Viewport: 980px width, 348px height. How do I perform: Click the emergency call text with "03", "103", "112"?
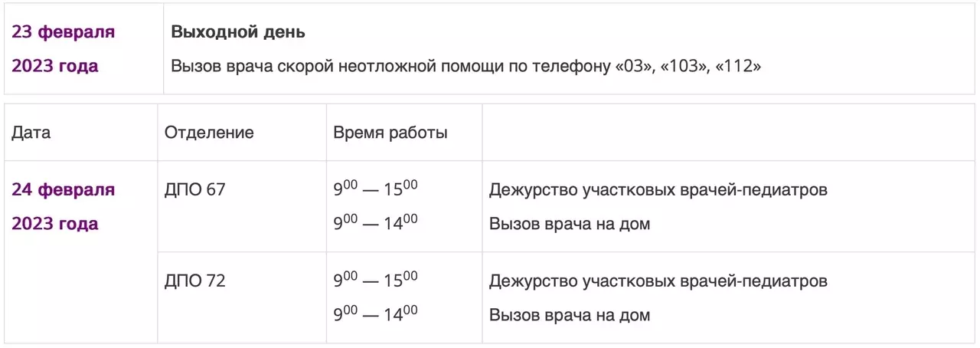point(466,67)
